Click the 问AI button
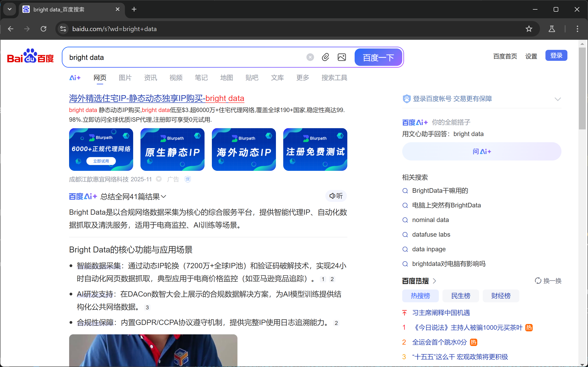This screenshot has width=588, height=367. tap(482, 151)
